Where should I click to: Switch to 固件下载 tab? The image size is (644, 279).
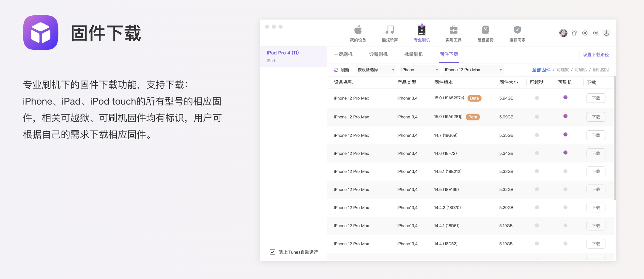[449, 54]
